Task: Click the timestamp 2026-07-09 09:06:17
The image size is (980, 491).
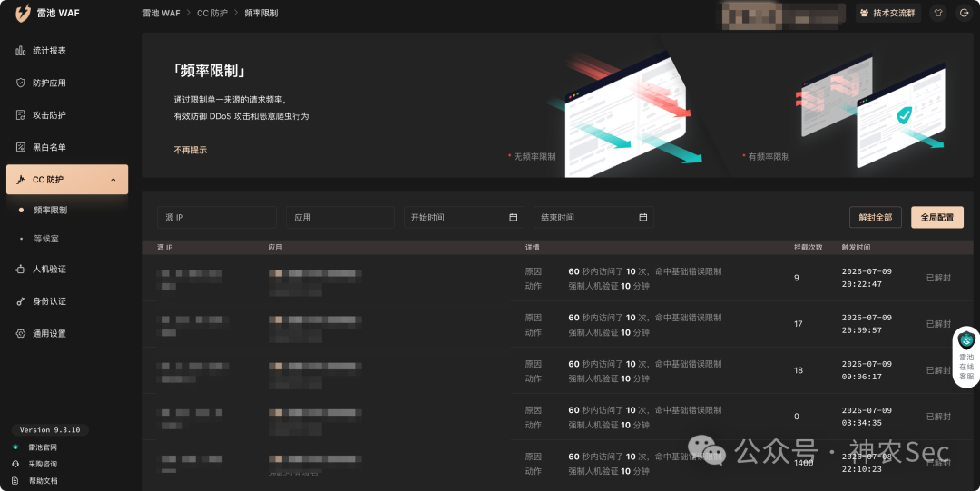Action: 867,371
